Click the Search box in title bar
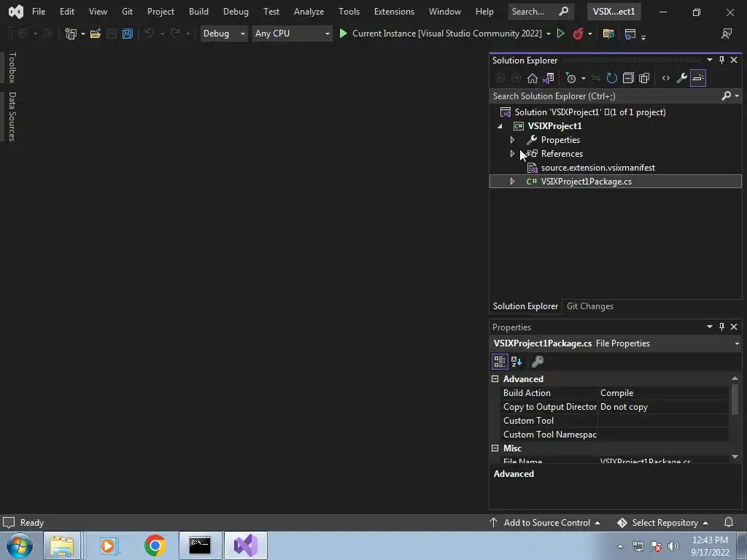Screen dimensions: 747x560 click(541, 12)
